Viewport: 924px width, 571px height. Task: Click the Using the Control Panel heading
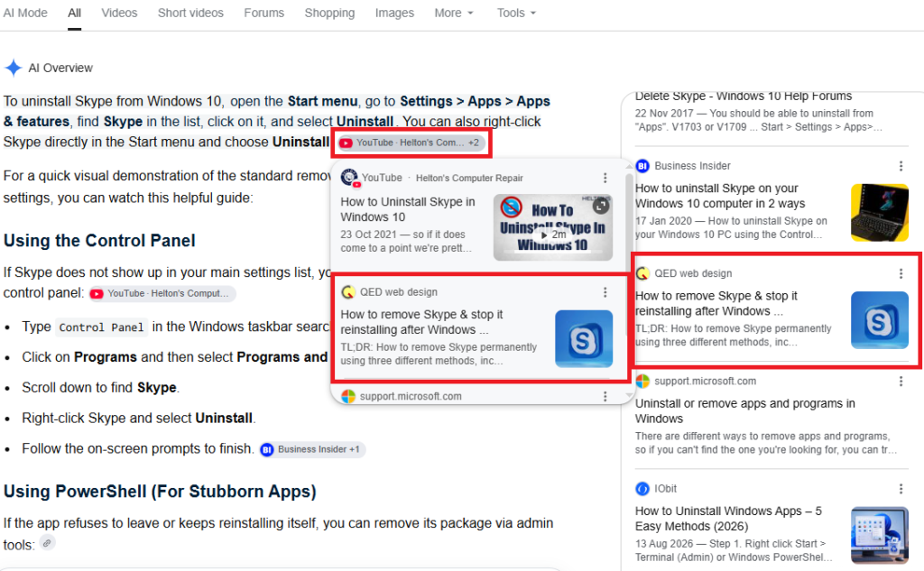[x=99, y=241]
